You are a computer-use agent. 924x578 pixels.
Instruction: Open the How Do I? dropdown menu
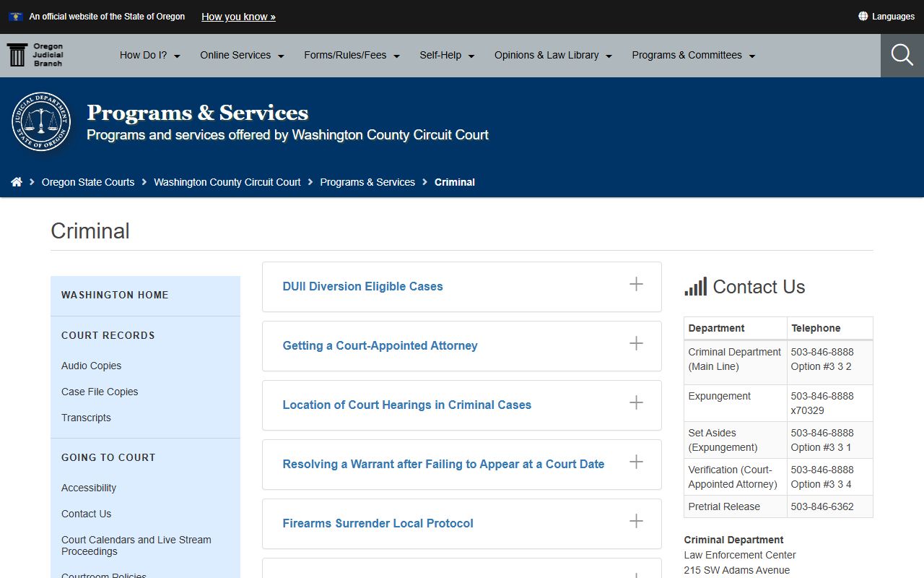[x=150, y=55]
